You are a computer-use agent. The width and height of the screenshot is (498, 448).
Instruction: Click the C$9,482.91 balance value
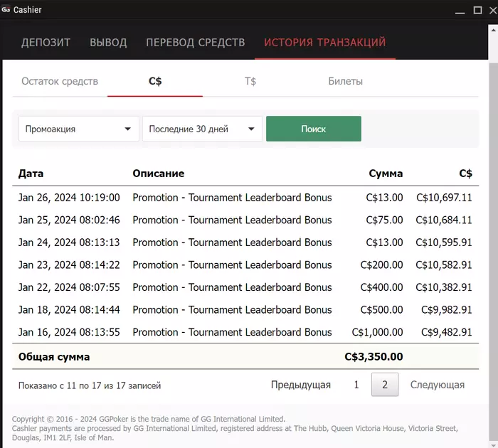(447, 332)
